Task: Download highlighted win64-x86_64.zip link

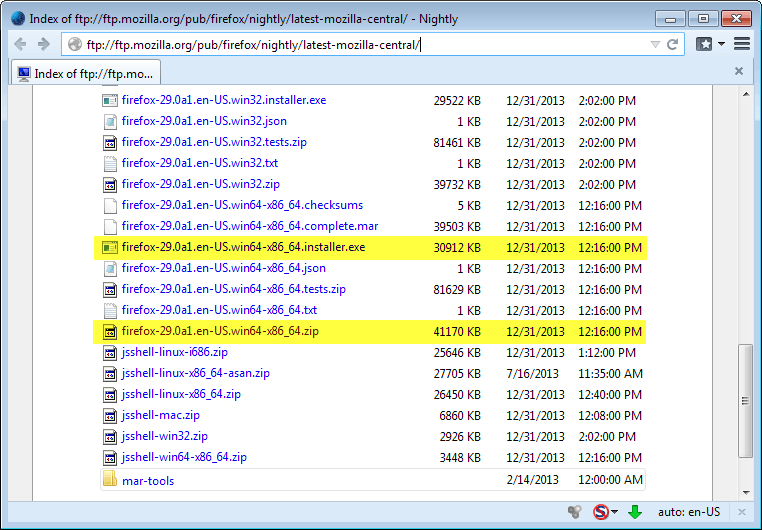Action: point(220,331)
